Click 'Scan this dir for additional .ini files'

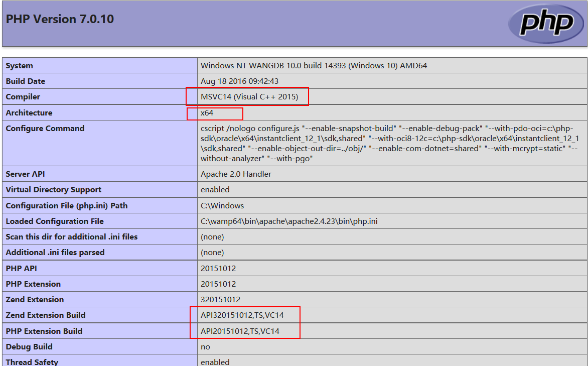72,237
